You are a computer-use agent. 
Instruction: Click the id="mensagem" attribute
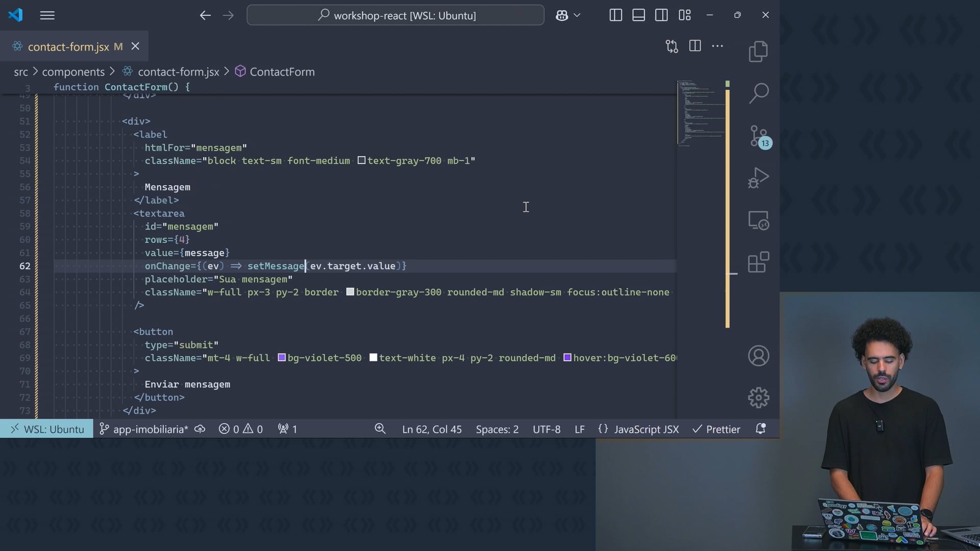point(182,227)
